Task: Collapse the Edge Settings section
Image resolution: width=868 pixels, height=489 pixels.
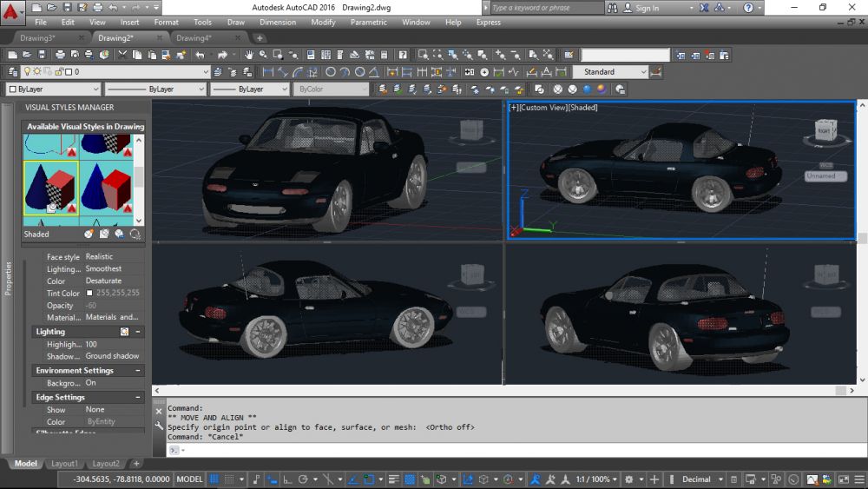Action: click(138, 398)
